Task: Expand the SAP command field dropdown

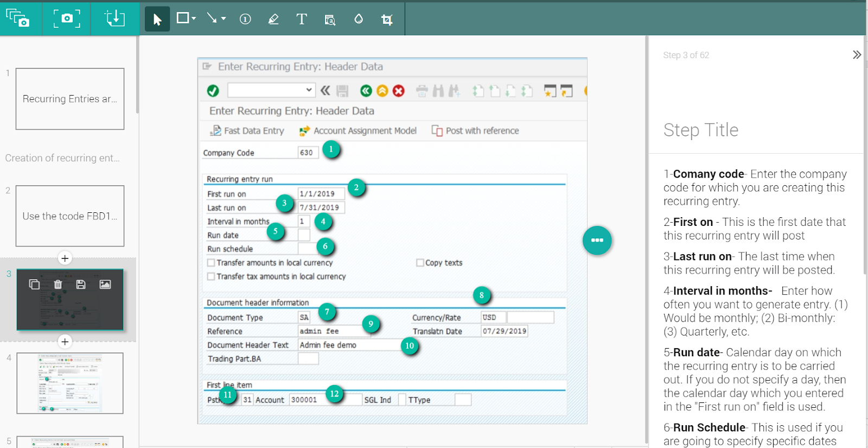Action: (309, 90)
